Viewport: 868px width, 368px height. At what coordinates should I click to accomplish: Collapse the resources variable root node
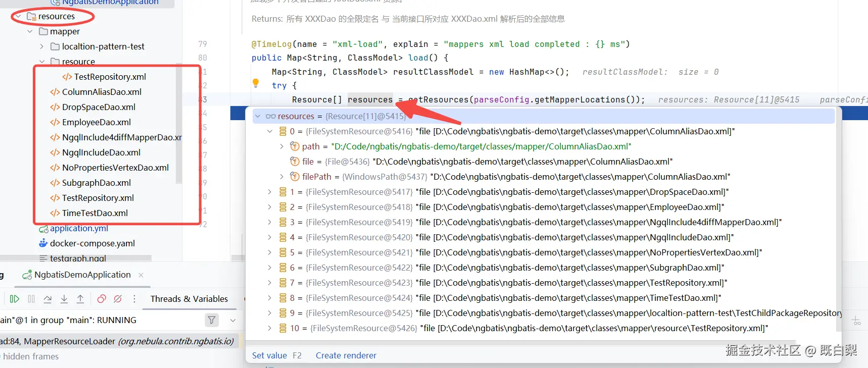(x=258, y=116)
